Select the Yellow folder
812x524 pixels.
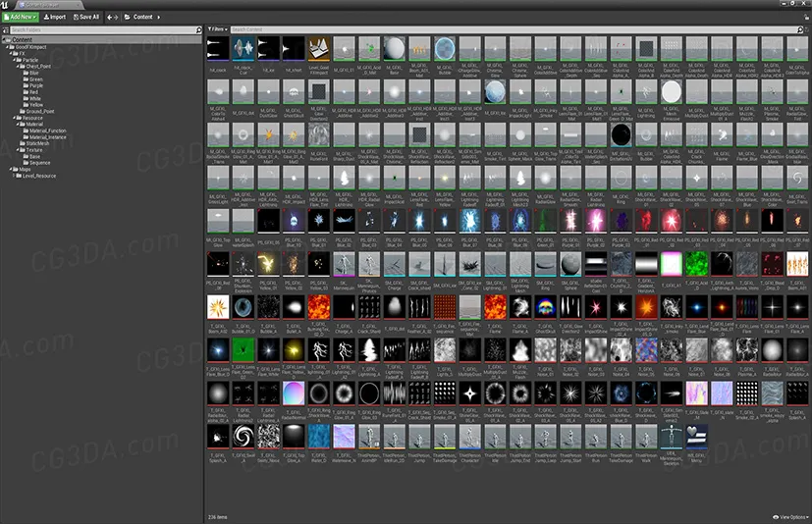tap(33, 105)
